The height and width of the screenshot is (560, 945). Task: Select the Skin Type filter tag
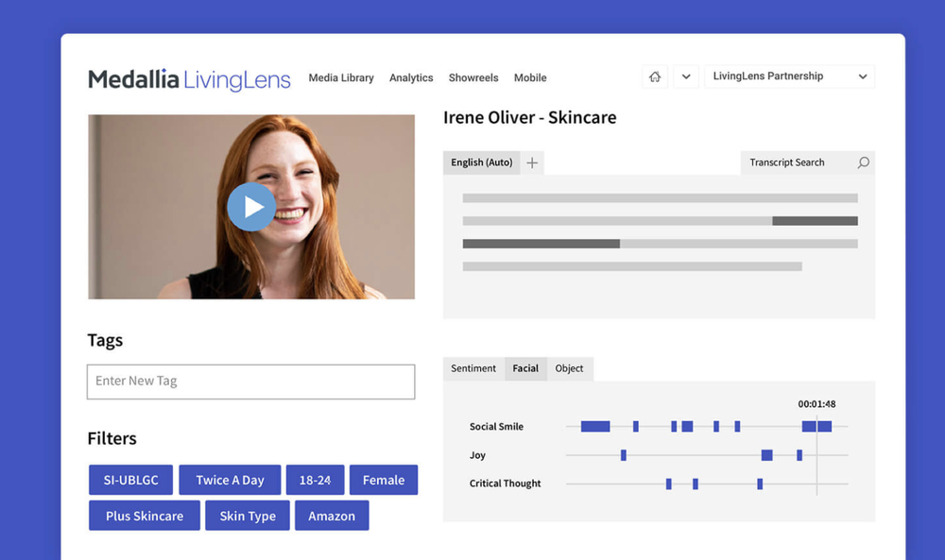pyautogui.click(x=247, y=516)
